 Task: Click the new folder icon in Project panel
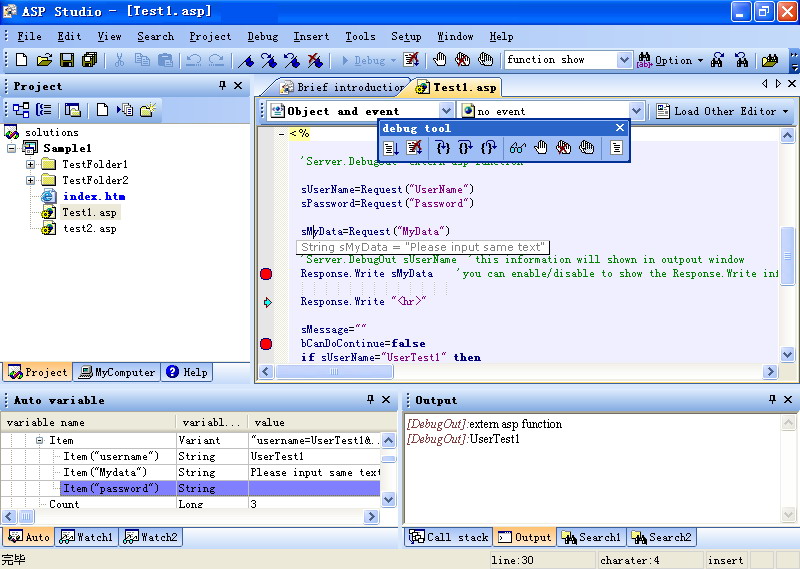point(148,110)
